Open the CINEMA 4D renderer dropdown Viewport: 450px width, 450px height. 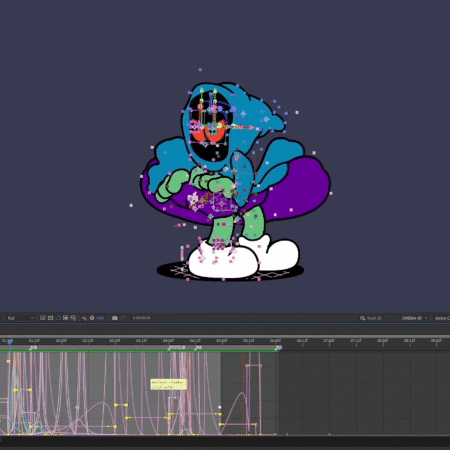(414, 318)
